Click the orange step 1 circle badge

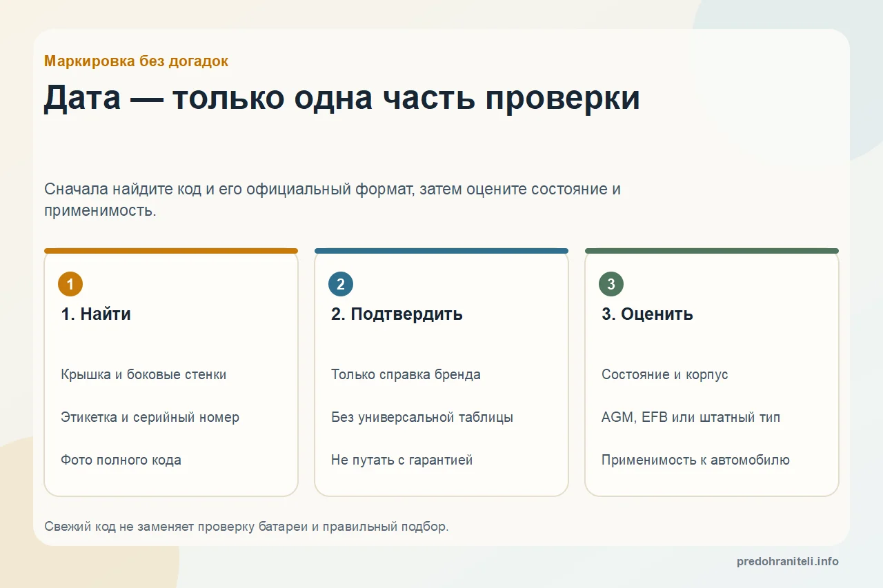(x=70, y=284)
